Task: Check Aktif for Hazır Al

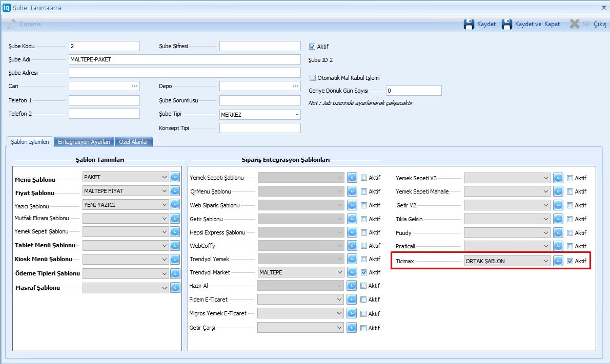Action: pos(363,286)
